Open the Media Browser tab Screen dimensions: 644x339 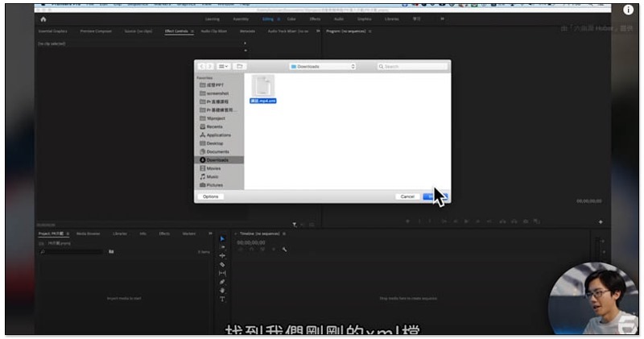pyautogui.click(x=88, y=234)
